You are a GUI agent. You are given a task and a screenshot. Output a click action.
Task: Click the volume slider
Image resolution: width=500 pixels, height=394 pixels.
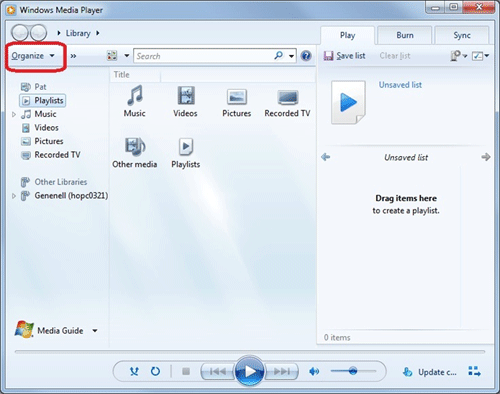point(353,371)
